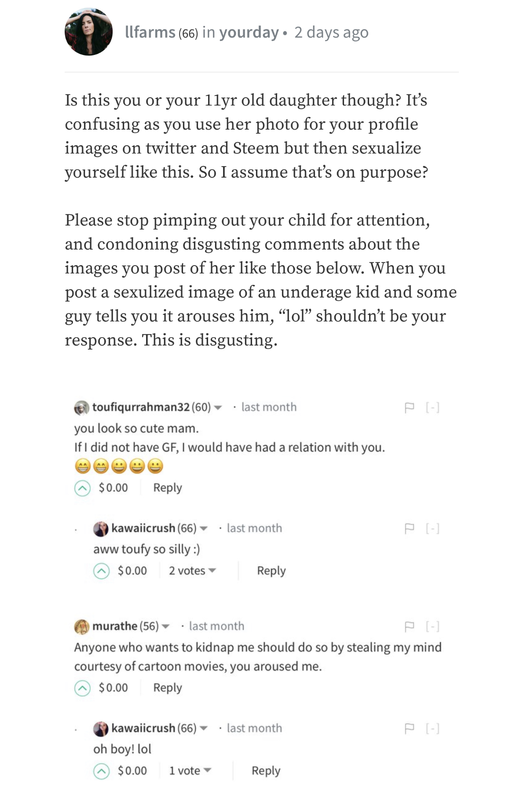Open the yourday category link
509x812 pixels.
coord(249,33)
